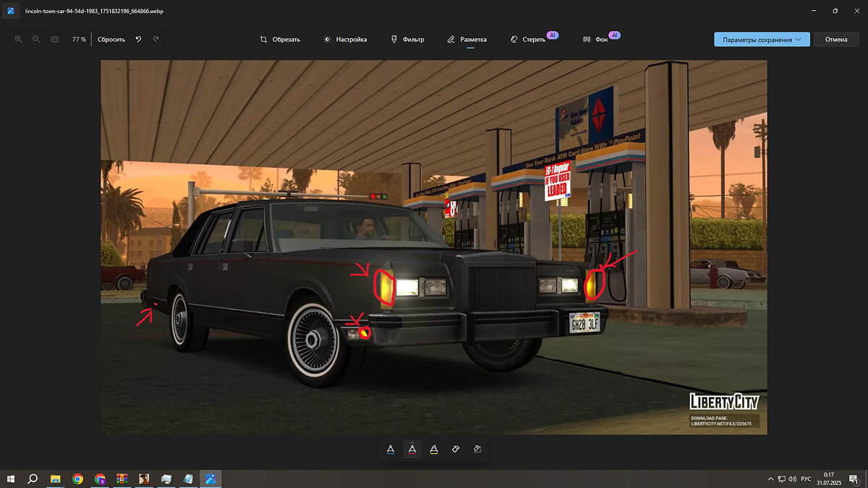Zoom in using the magnifier plus icon
The height and width of the screenshot is (488, 868).
pyautogui.click(x=19, y=39)
